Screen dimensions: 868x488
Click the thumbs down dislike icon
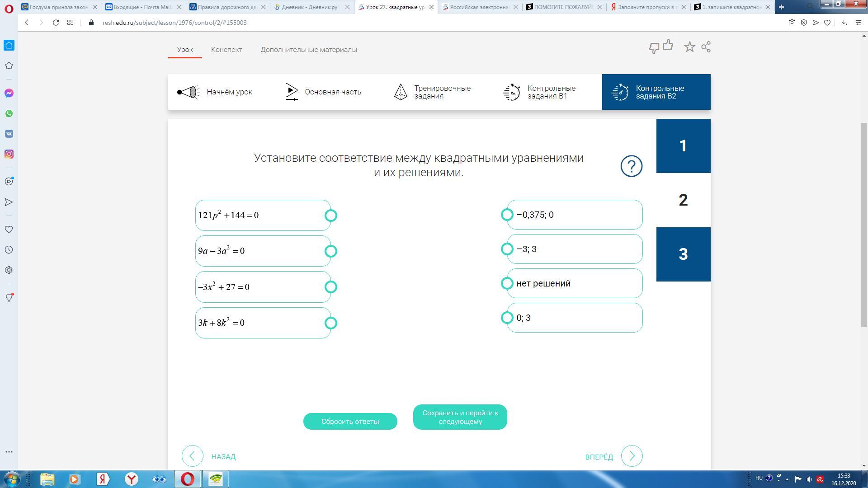654,48
